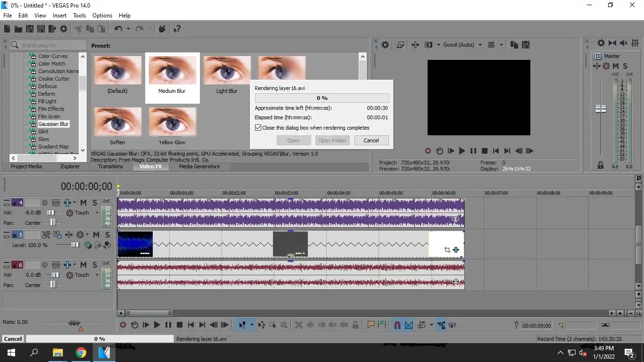Toggle Mute on the Master bus

pyautogui.click(x=615, y=66)
